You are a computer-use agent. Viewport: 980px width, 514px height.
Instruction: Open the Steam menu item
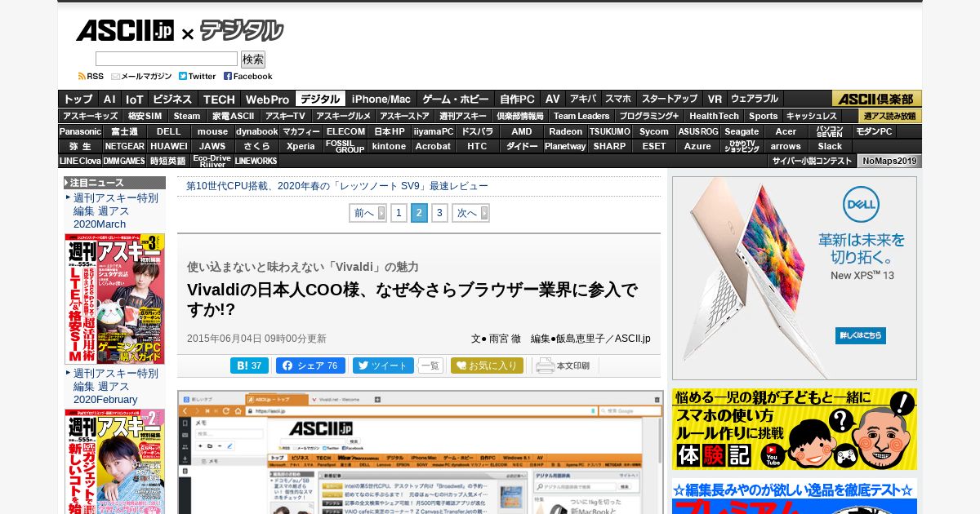187,116
